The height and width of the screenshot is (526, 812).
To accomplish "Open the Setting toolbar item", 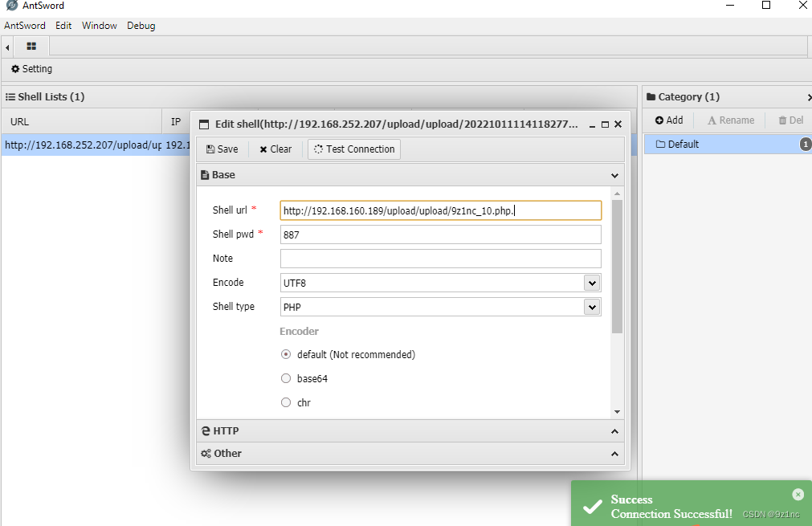I will coord(31,68).
